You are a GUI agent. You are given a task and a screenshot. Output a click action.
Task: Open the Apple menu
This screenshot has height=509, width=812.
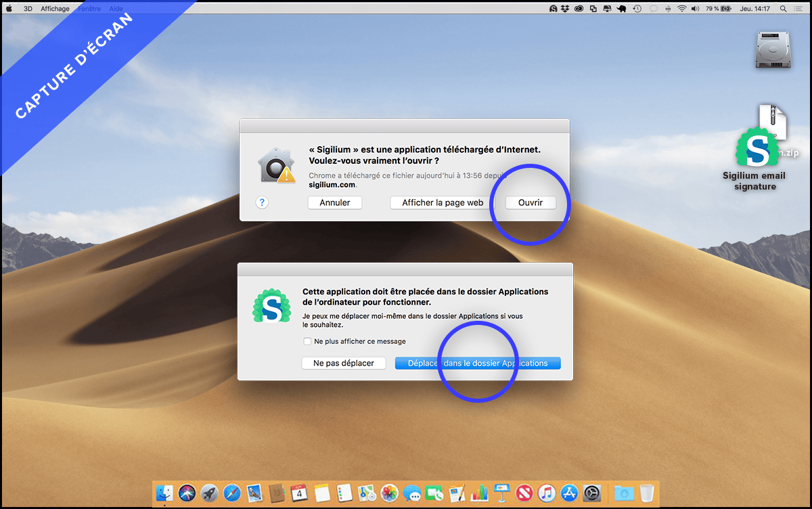(x=9, y=9)
